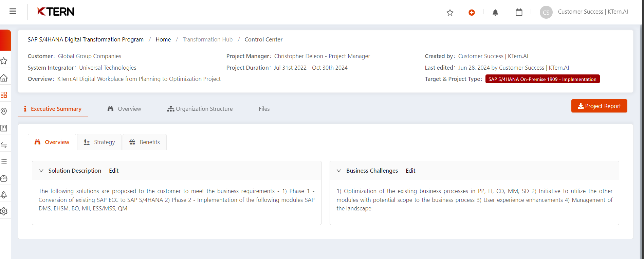Click the KTern logo

pos(56,12)
